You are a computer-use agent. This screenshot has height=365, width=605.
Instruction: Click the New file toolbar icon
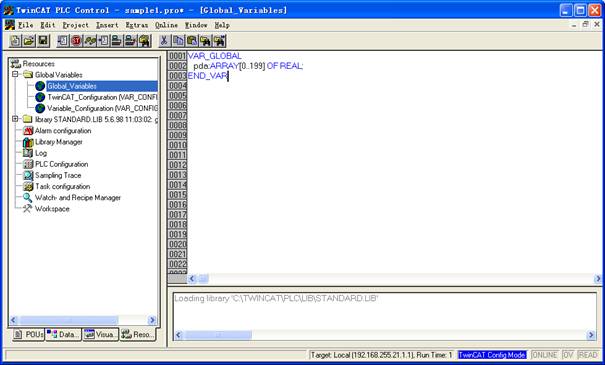pyautogui.click(x=15, y=41)
